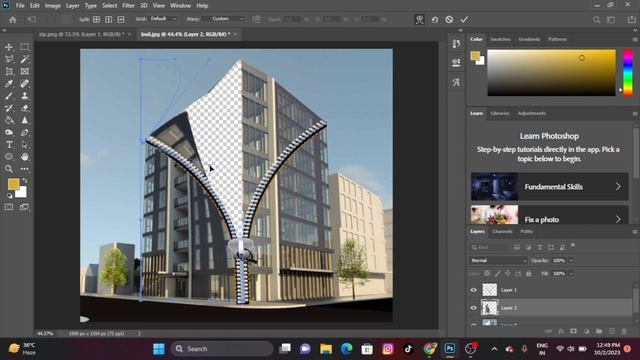Switch to the Paths tab

click(x=527, y=231)
